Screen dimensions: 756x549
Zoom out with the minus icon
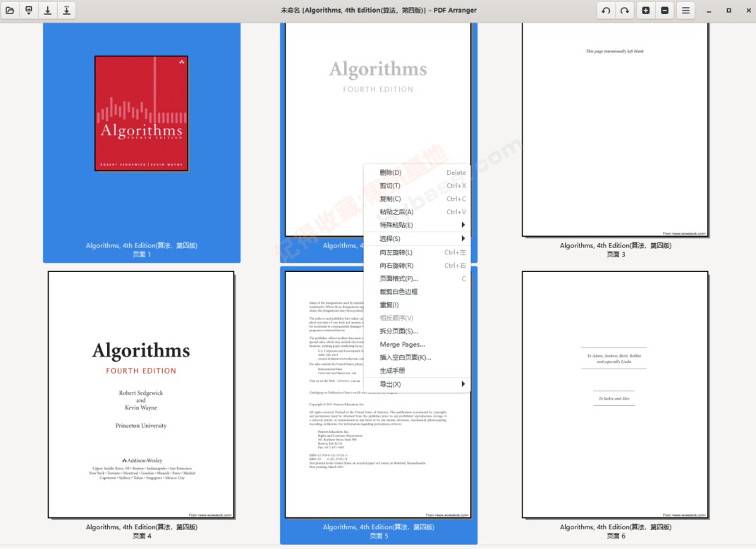tap(665, 10)
